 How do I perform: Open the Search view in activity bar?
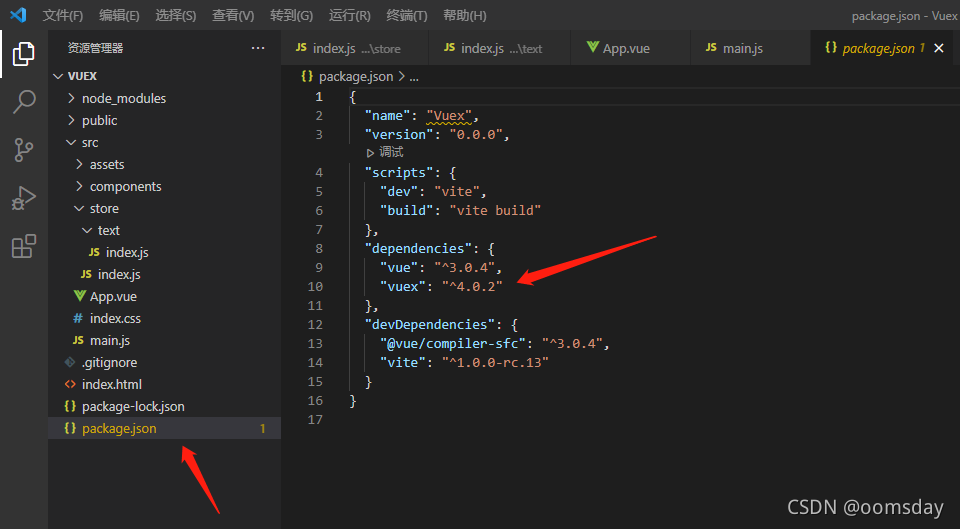(x=23, y=102)
